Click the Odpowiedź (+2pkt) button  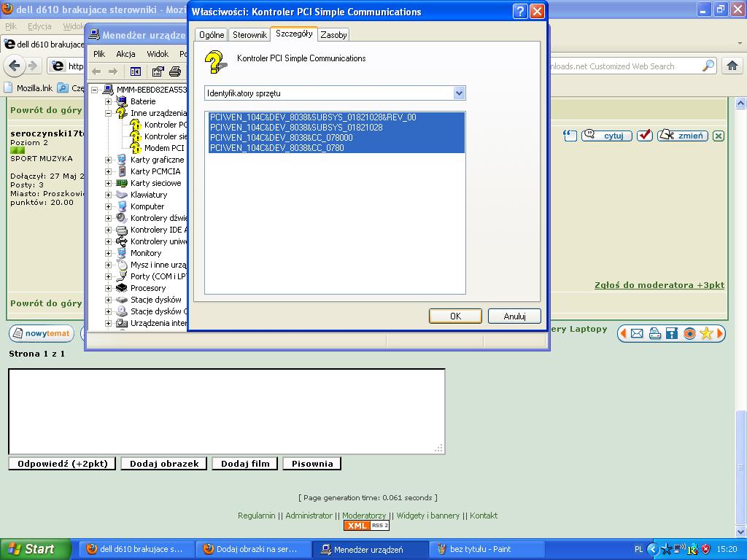pyautogui.click(x=63, y=464)
